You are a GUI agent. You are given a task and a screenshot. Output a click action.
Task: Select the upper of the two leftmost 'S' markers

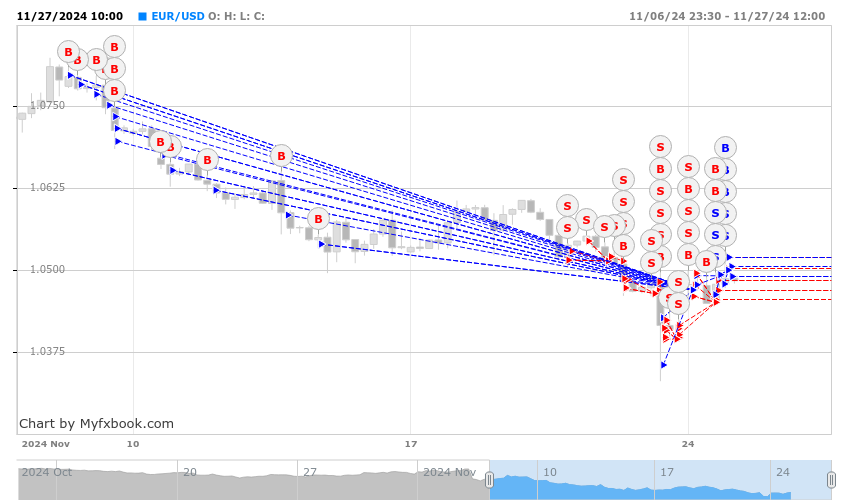[x=567, y=206]
